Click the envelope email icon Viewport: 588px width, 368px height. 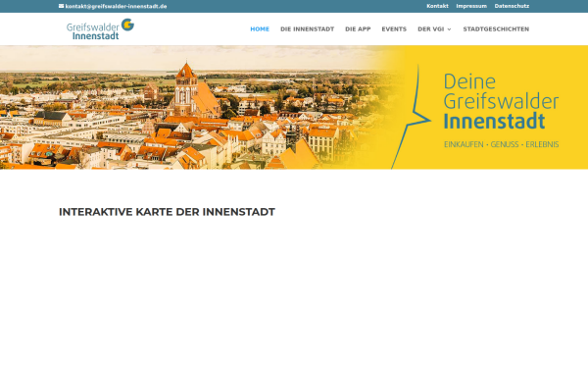(x=61, y=6)
